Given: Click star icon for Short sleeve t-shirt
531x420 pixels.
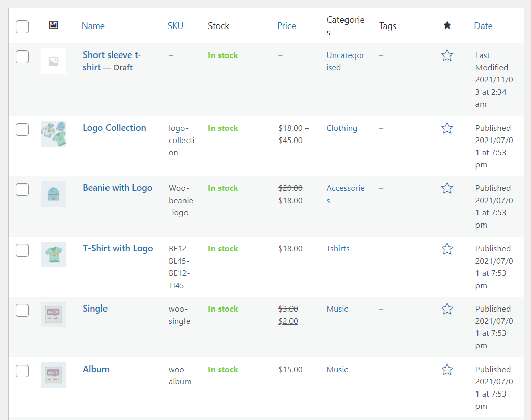Looking at the screenshot, I should (x=447, y=55).
